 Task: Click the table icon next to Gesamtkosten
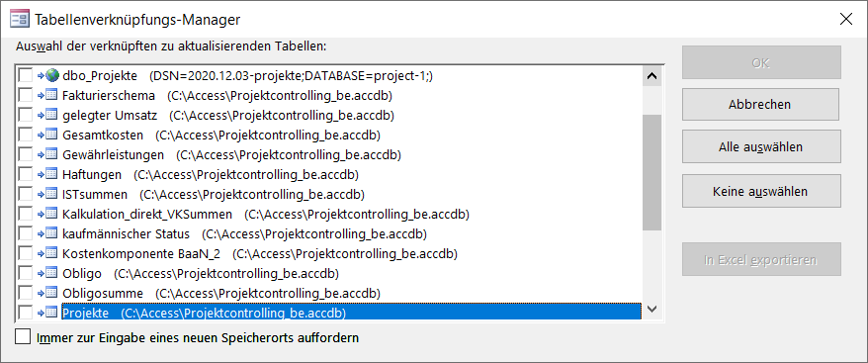(52, 135)
